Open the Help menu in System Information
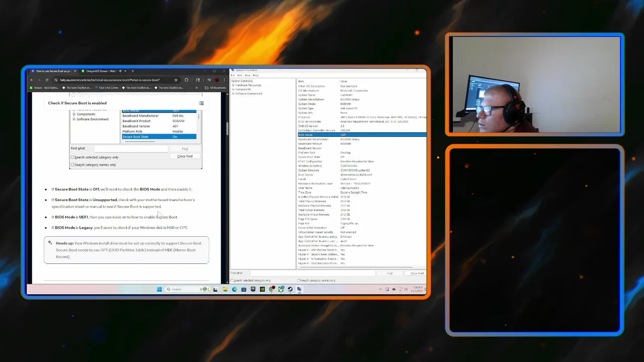 click(256, 75)
